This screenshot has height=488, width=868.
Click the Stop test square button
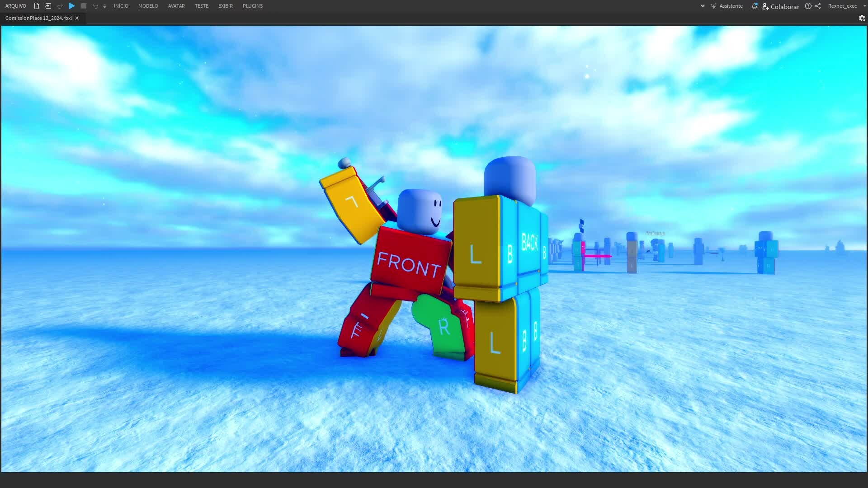84,6
